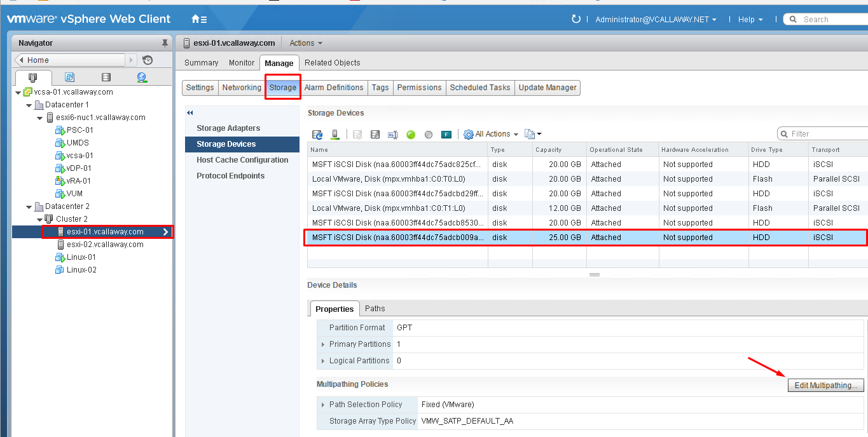Open the Summary tab
The image size is (868, 437).
[202, 63]
